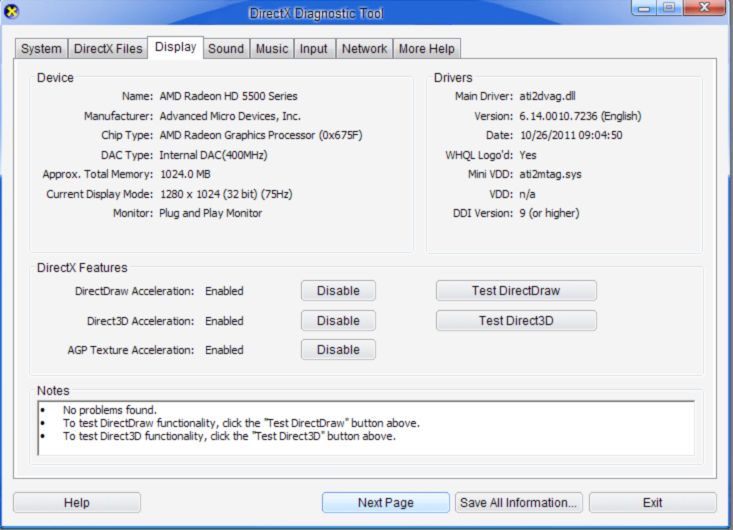733x530 pixels.
Task: Run the Test DirectDraw button
Action: [x=516, y=291]
